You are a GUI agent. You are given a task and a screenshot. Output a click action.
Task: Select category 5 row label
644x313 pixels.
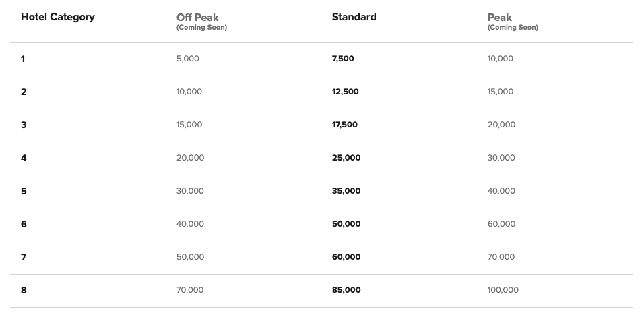pos(24,192)
